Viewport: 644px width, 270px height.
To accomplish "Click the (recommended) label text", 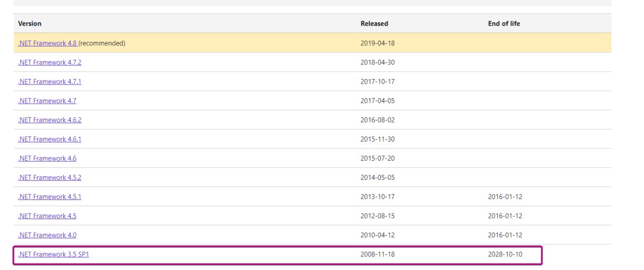I will click(x=102, y=43).
